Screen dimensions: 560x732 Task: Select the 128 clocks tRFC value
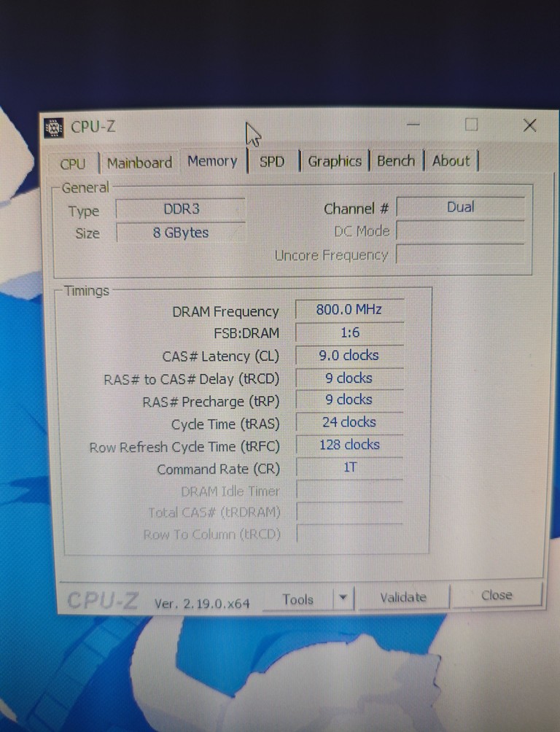[349, 445]
